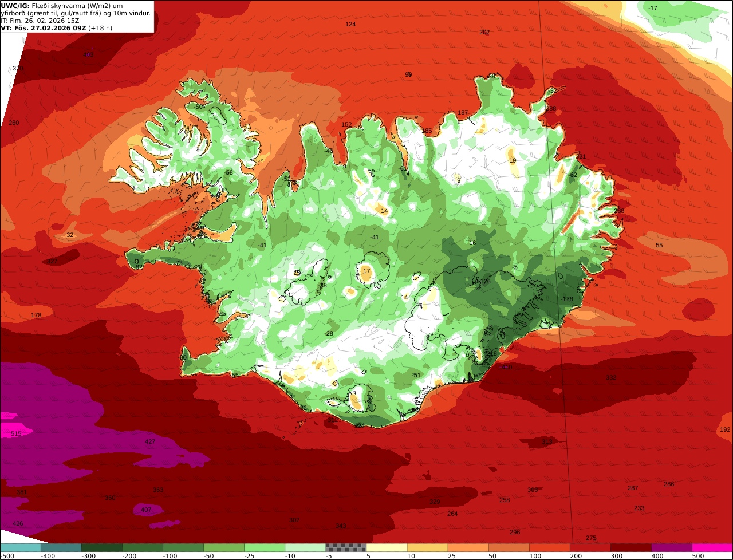The image size is (733, 560).
Task: Select the 192 value at the right edge
Action: coord(725,429)
